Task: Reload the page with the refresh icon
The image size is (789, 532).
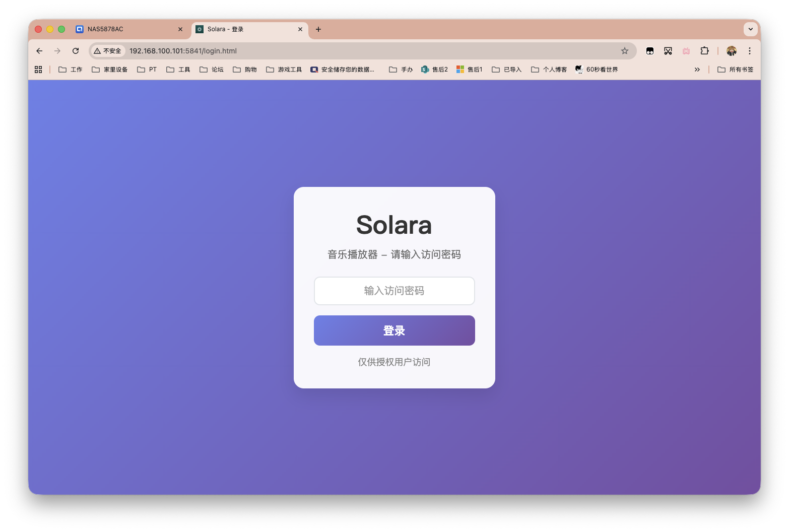Action: [76, 51]
